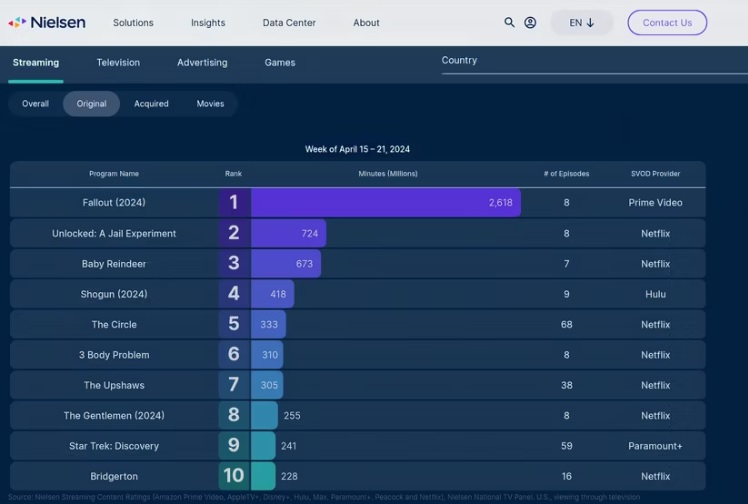Open the Country selector
748x504 pixels.
(x=594, y=64)
